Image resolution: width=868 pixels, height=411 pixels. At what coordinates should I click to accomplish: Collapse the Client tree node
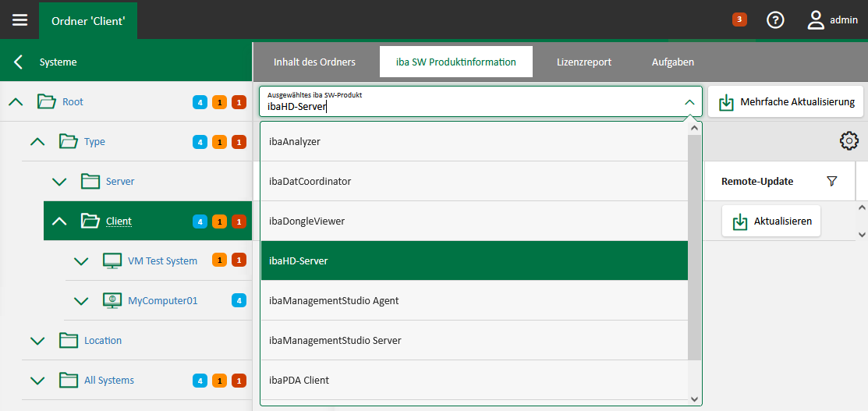coord(59,221)
